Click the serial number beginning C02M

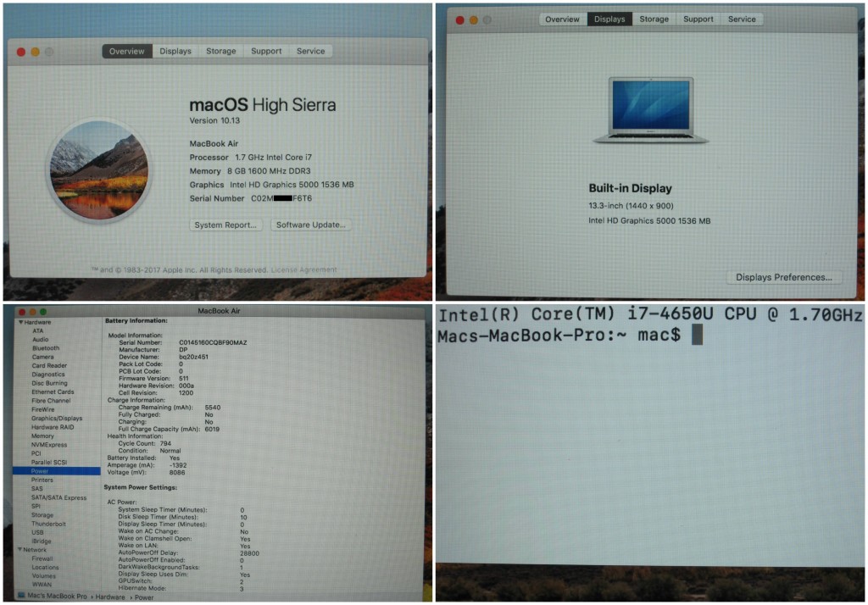[x=281, y=198]
